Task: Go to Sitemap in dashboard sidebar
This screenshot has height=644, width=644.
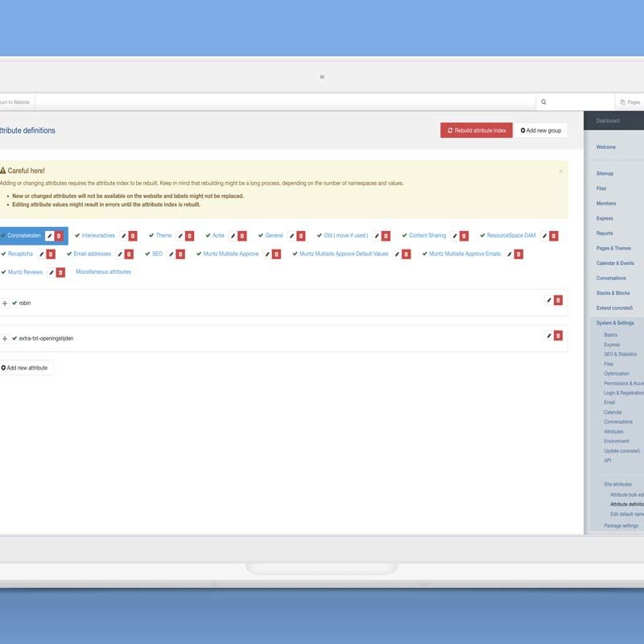Action: coord(605,174)
